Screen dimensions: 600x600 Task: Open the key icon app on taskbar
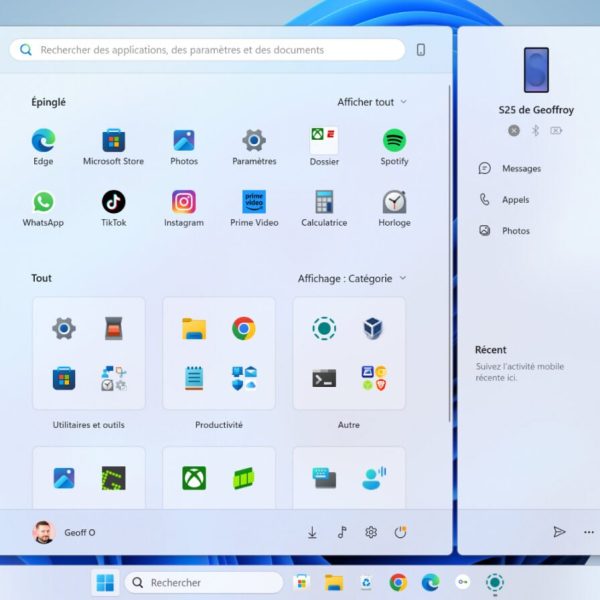[463, 582]
